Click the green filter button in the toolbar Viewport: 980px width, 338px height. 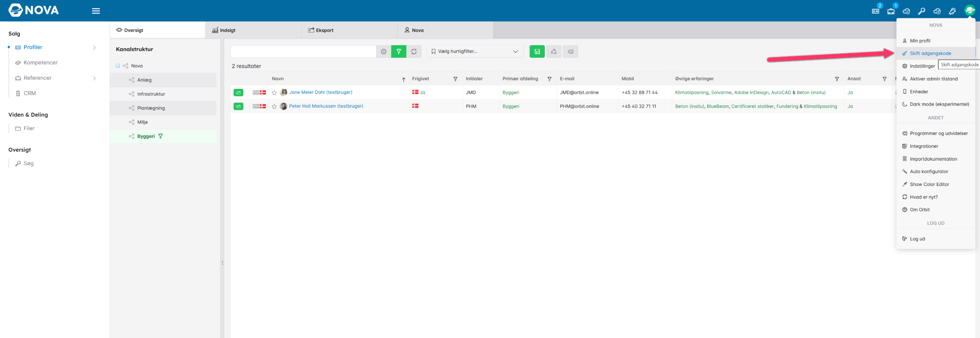coord(399,52)
